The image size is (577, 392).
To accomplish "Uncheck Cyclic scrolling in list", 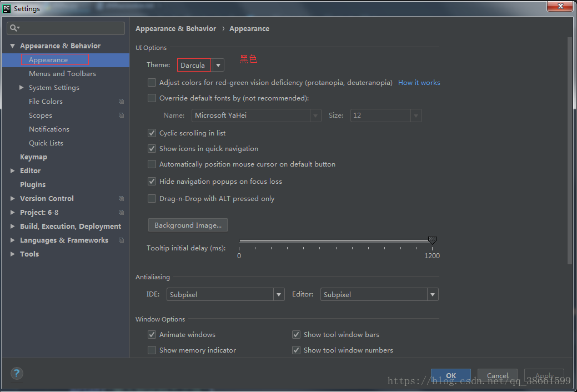I will [x=152, y=133].
